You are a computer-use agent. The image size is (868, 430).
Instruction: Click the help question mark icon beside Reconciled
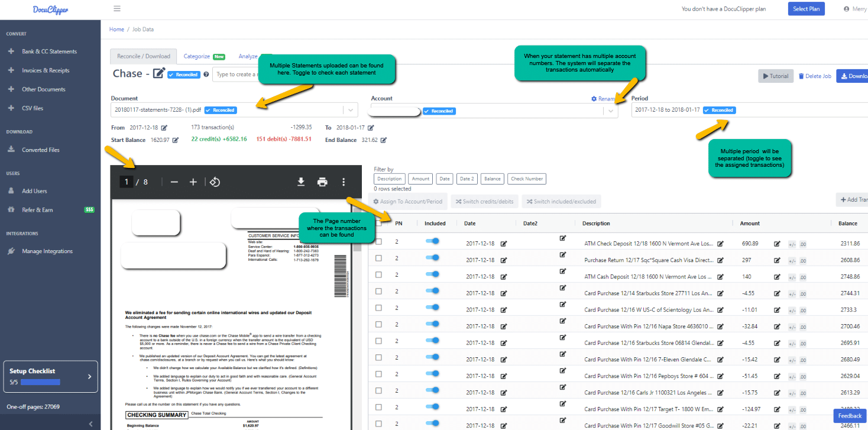(206, 75)
